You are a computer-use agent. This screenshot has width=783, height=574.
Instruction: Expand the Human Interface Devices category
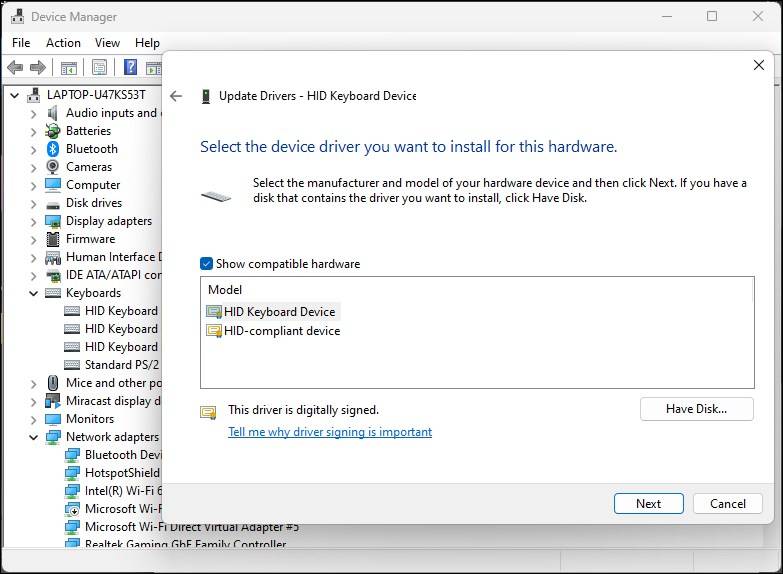click(x=33, y=258)
